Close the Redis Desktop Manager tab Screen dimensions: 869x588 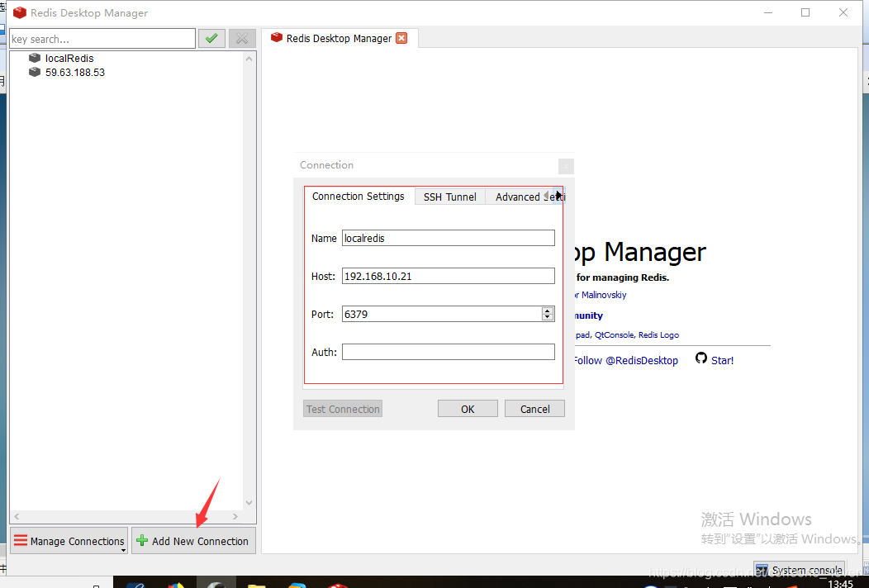pos(401,38)
